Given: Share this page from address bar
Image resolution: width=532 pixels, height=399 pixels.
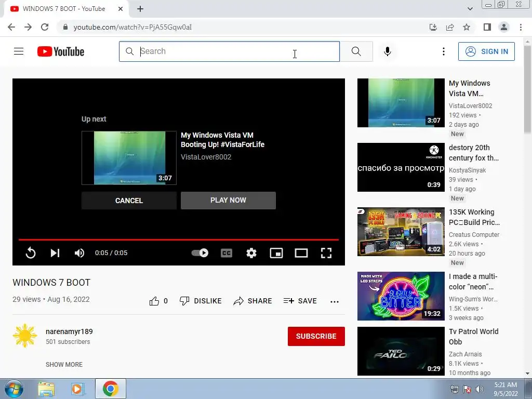Looking at the screenshot, I should 450,27.
